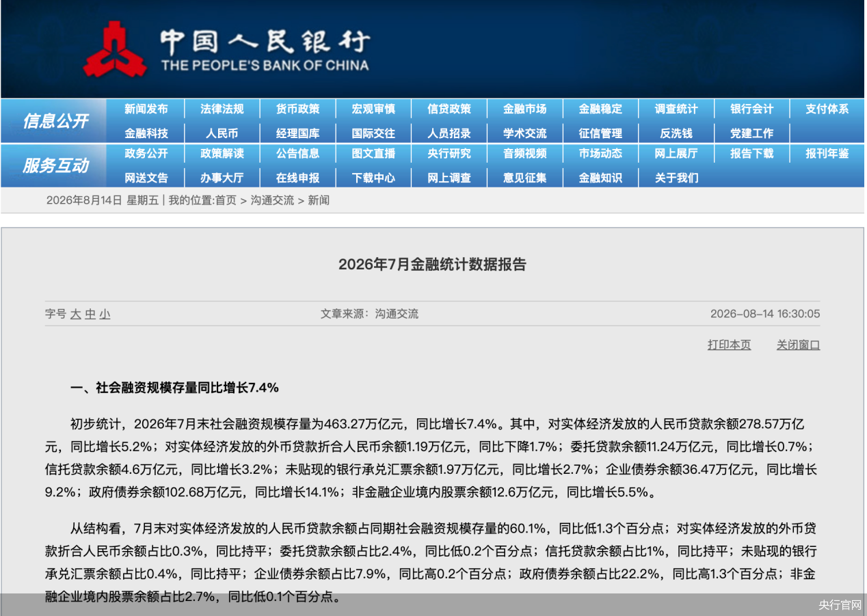867x616 pixels.
Task: Go to 货币政策 section
Action: (297, 109)
